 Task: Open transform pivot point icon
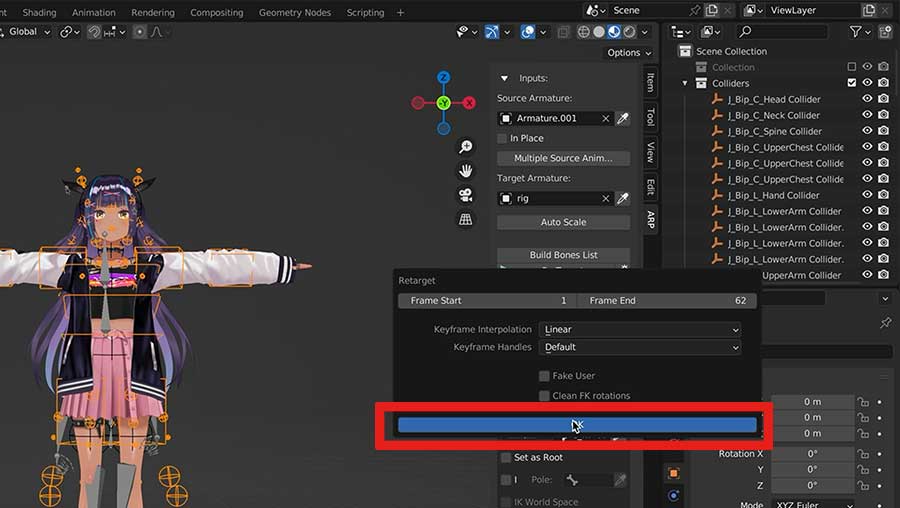coord(67,32)
